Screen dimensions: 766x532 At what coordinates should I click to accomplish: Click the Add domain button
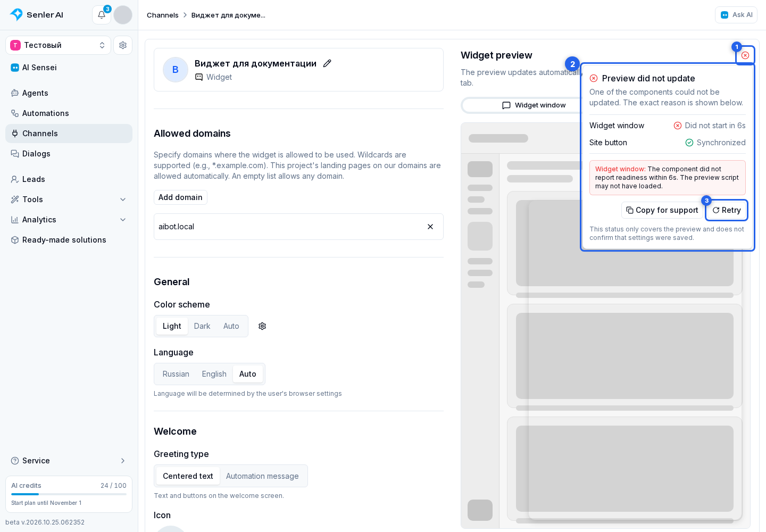click(180, 197)
